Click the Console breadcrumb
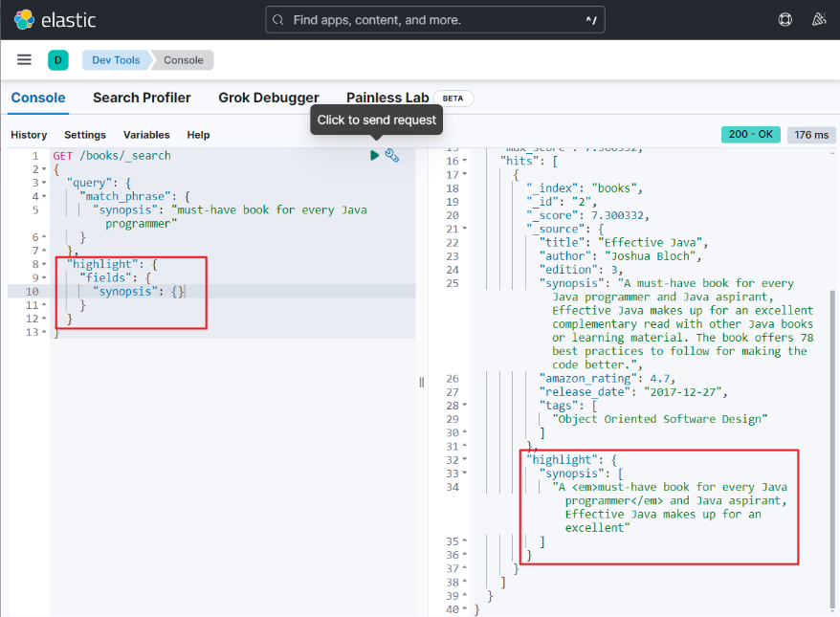840x617 pixels. click(x=184, y=60)
